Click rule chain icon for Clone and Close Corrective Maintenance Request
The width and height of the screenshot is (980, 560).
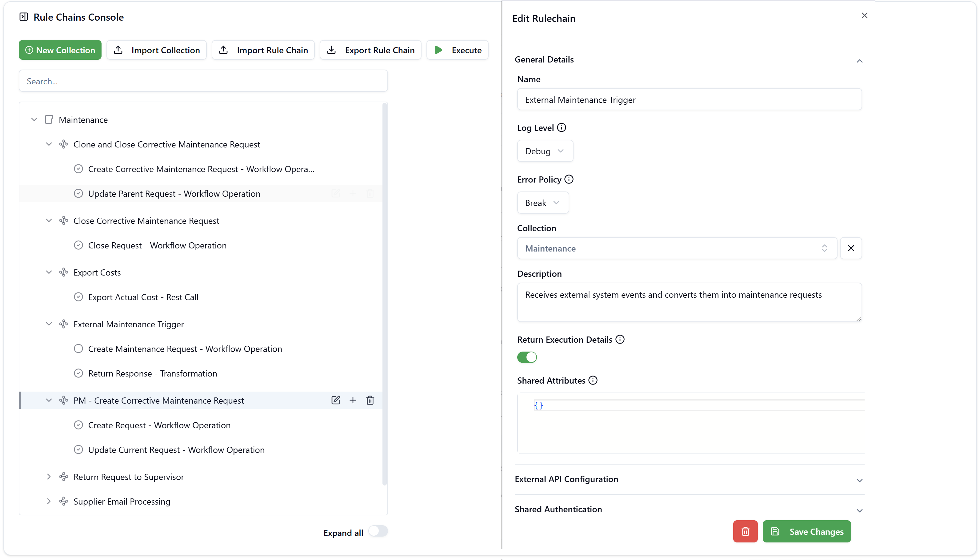63,144
